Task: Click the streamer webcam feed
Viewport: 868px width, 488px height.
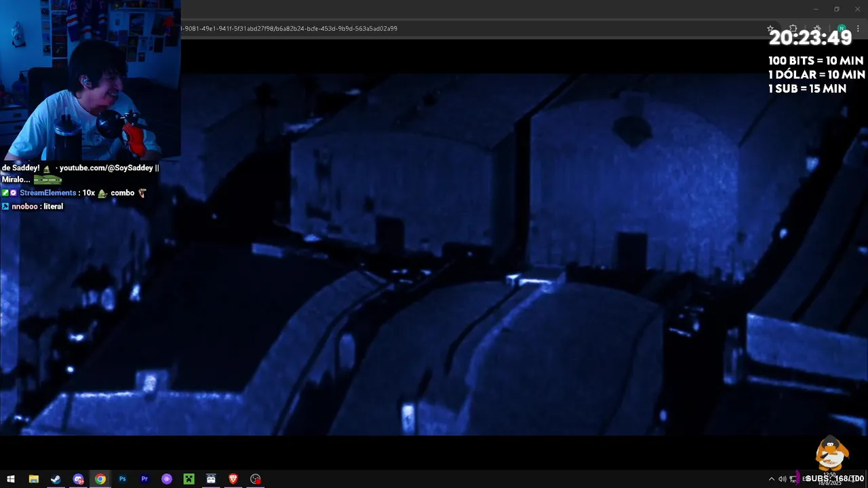Action: (90, 80)
